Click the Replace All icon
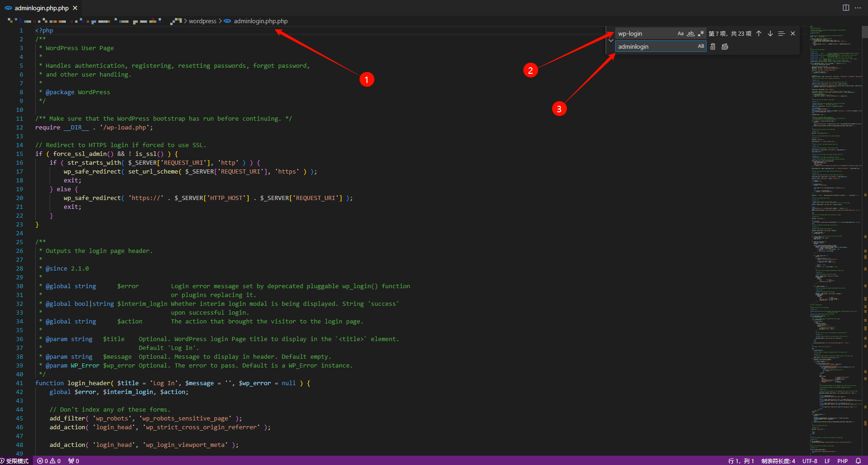 pyautogui.click(x=725, y=46)
